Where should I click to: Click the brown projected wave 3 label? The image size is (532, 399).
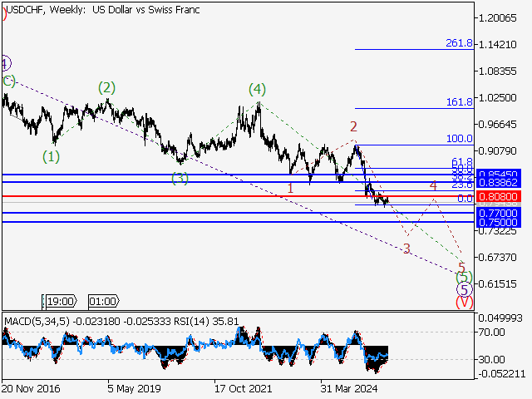click(406, 249)
